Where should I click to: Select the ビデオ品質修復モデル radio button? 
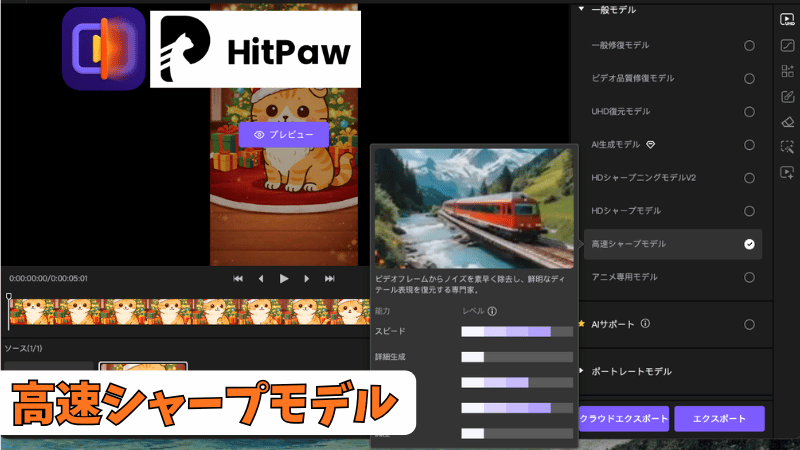pyautogui.click(x=749, y=79)
